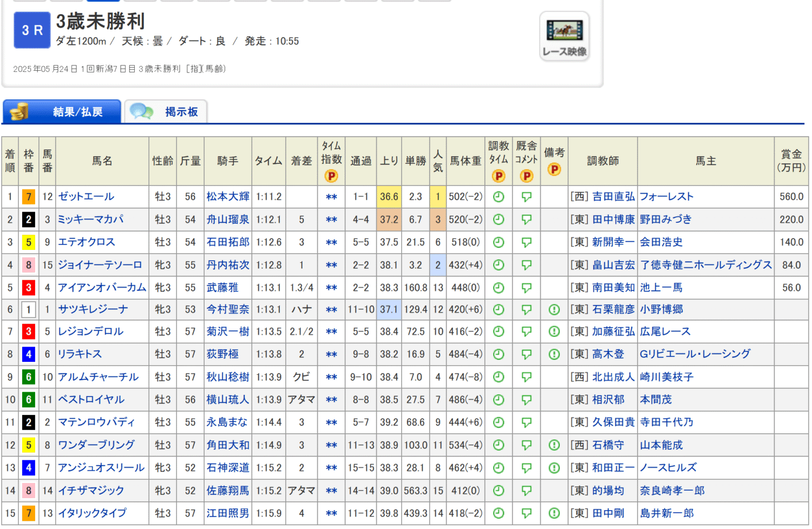Click P icon under 厩舎コメント header

tap(526, 176)
